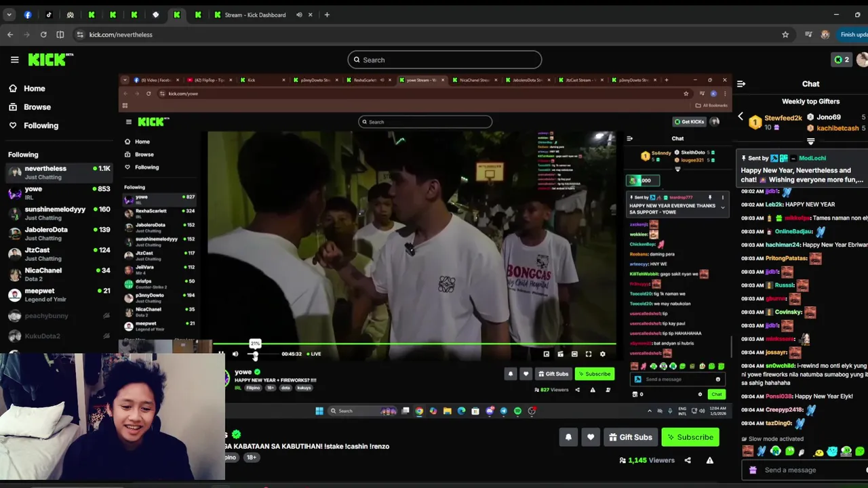Reload the current page
The image size is (868, 488).
[43, 35]
